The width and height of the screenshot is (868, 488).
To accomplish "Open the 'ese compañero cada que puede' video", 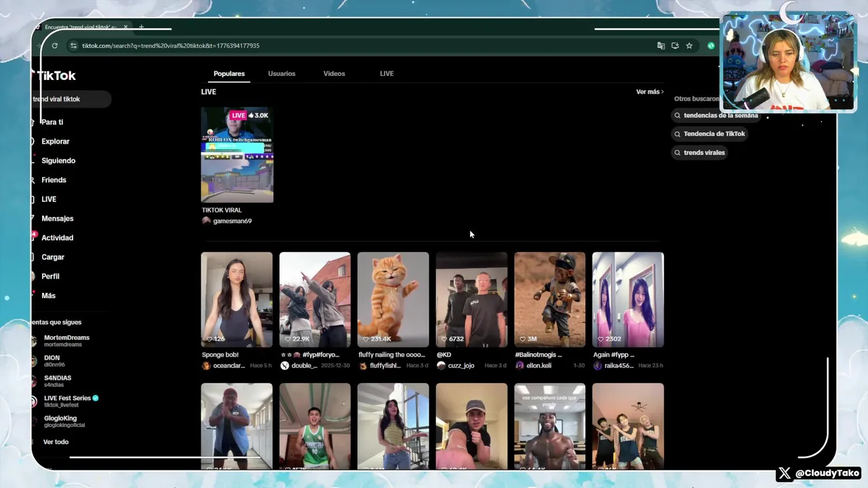I will 549,426.
